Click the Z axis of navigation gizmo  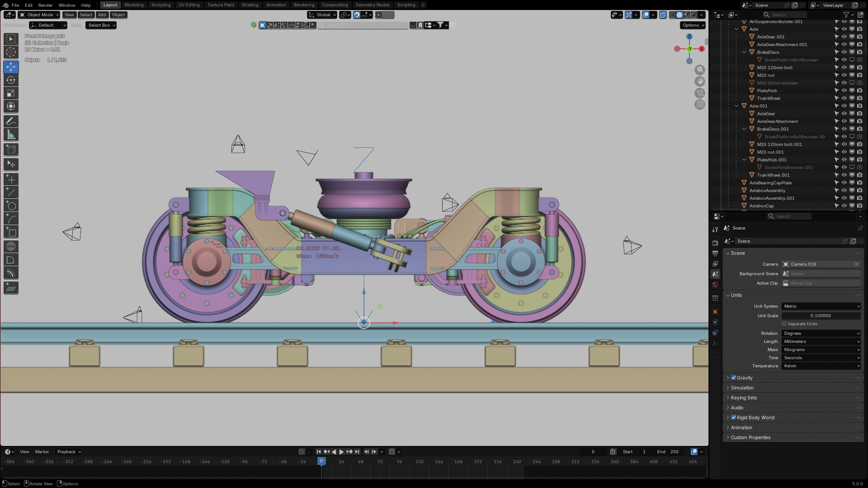coord(689,37)
